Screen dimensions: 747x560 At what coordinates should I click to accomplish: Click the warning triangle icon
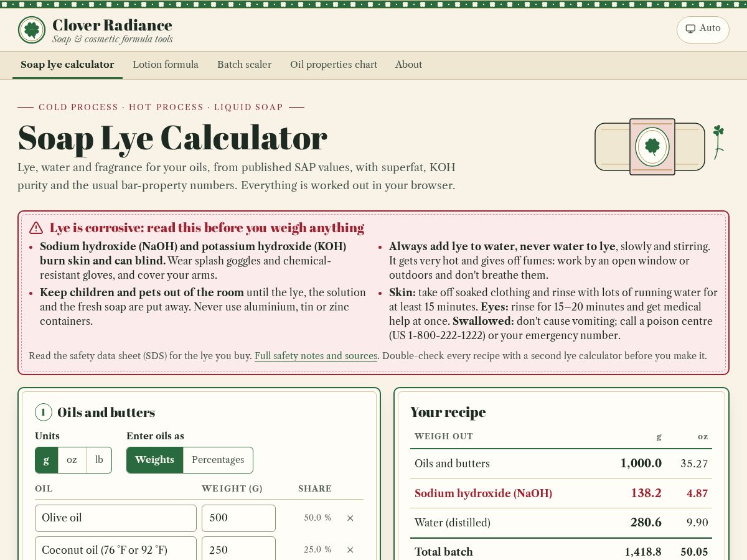[36, 228]
